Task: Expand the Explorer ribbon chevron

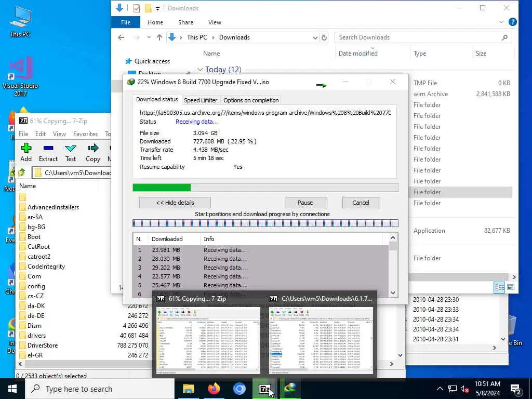Action: point(501,22)
